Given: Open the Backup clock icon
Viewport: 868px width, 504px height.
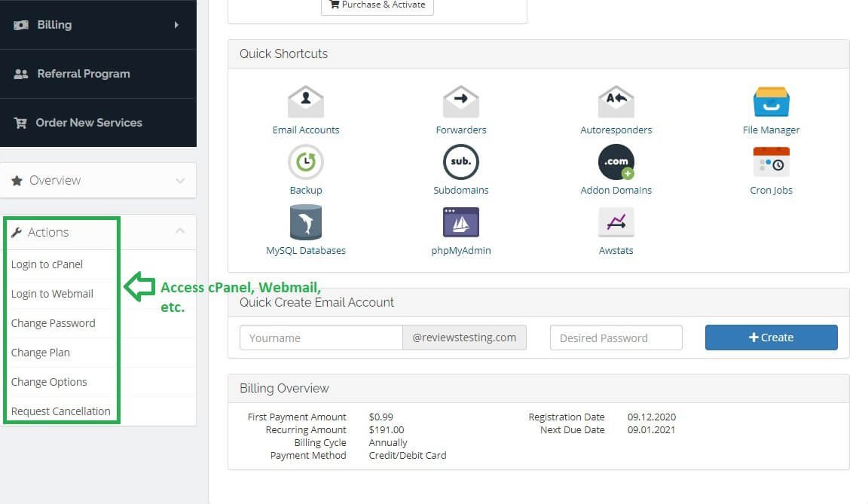Looking at the screenshot, I should point(306,162).
